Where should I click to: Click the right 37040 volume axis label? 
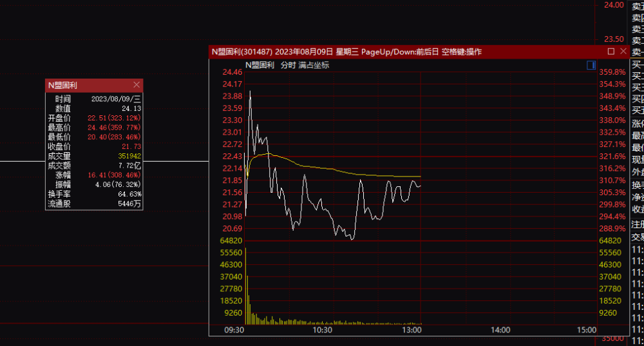tap(611, 277)
